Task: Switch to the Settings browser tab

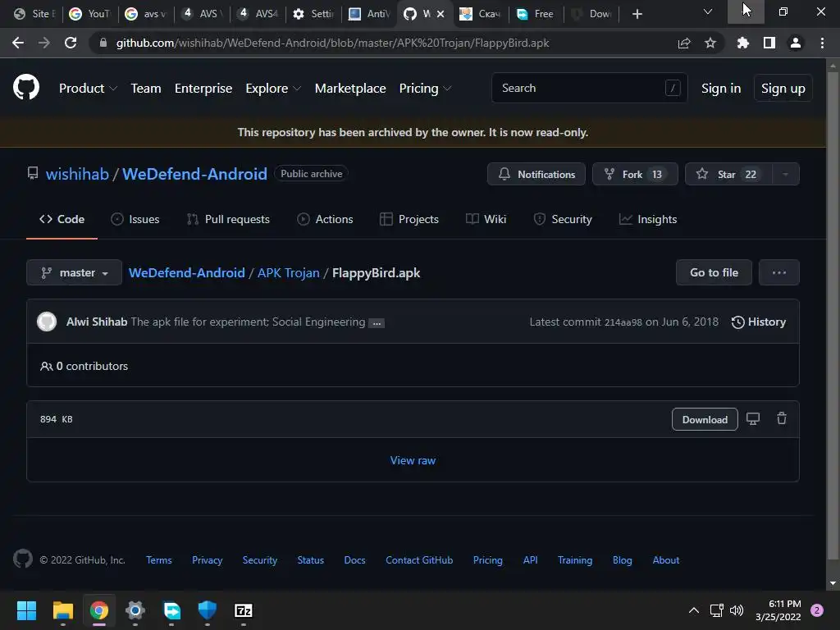Action: click(x=314, y=14)
